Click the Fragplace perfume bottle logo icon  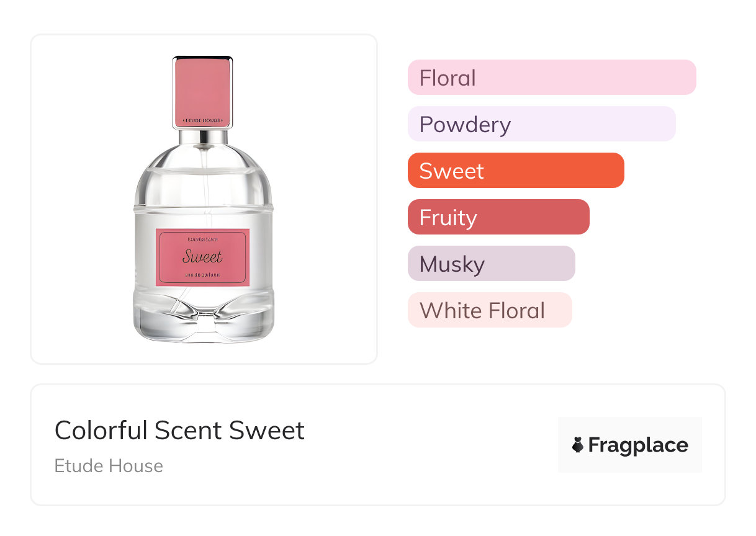(x=578, y=445)
